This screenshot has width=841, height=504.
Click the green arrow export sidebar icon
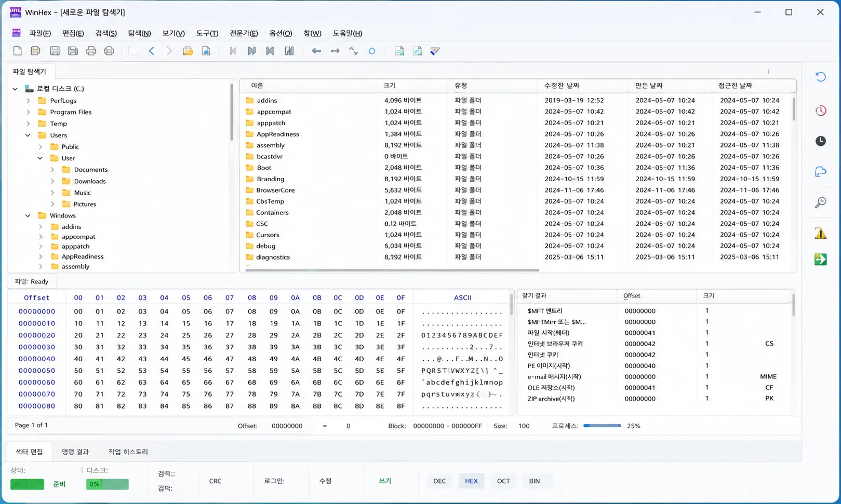point(821,259)
